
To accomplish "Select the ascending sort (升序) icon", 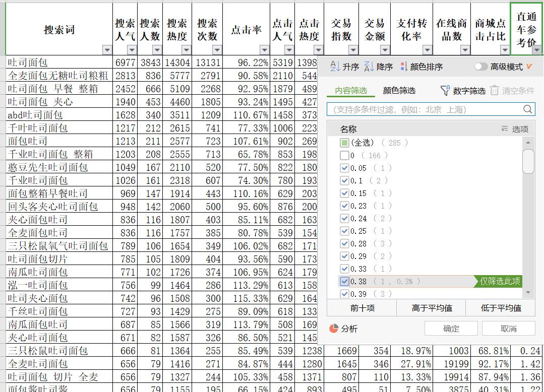I will [x=334, y=66].
